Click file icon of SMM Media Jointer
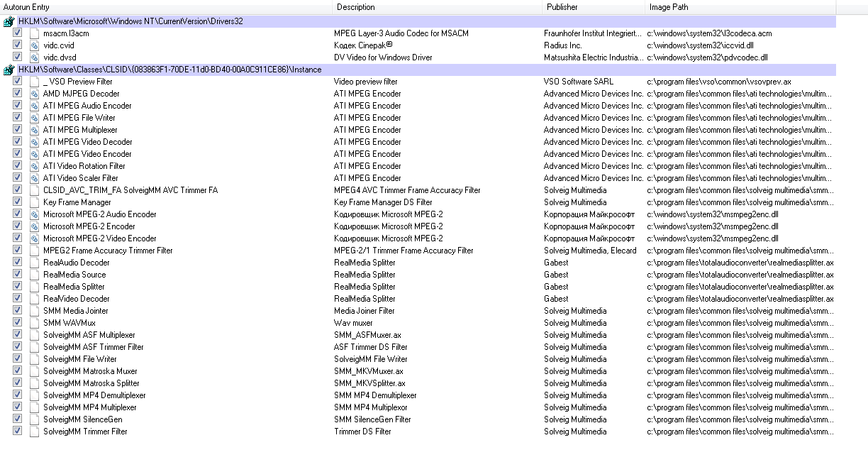Screen dimensions: 868x467 click(x=34, y=311)
